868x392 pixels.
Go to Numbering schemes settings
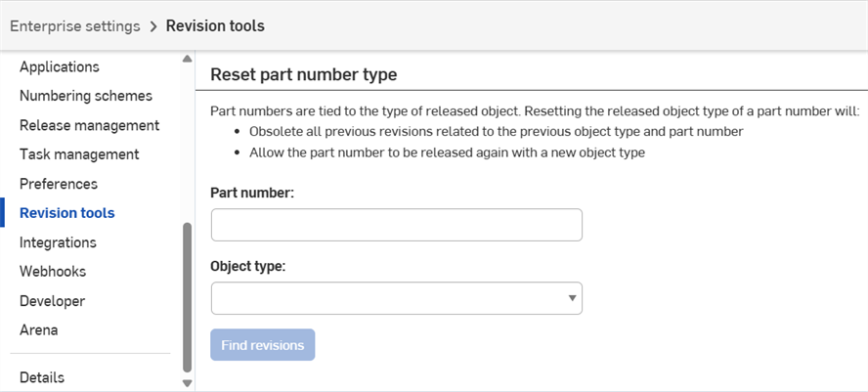point(86,96)
